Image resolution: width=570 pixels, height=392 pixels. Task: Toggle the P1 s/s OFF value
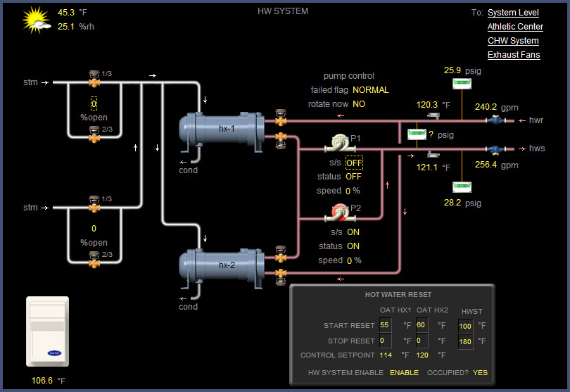[354, 163]
